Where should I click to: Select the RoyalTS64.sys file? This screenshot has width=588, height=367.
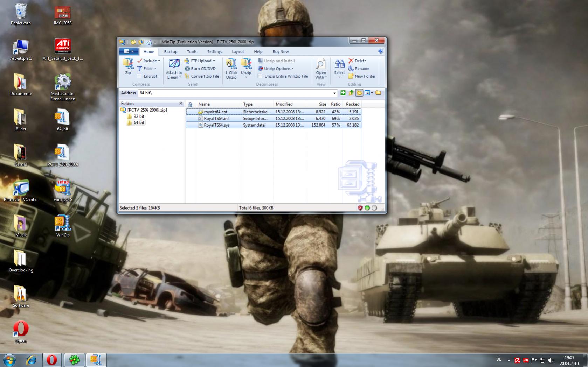click(x=274, y=125)
